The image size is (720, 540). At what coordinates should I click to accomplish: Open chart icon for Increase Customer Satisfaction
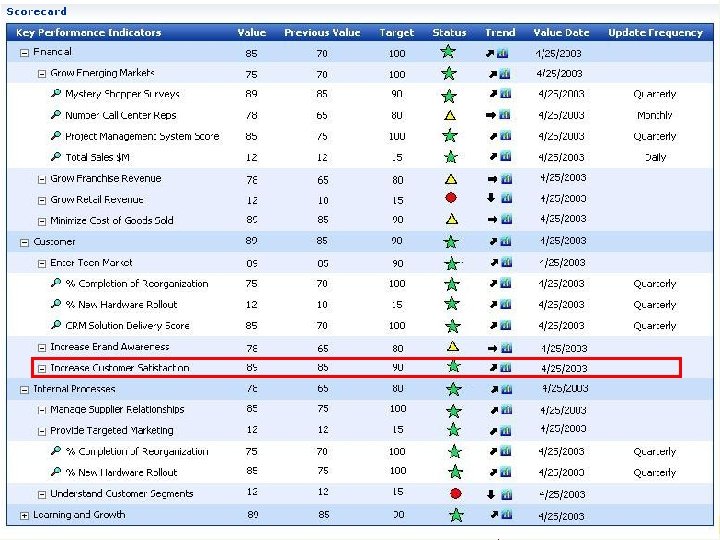point(506,367)
